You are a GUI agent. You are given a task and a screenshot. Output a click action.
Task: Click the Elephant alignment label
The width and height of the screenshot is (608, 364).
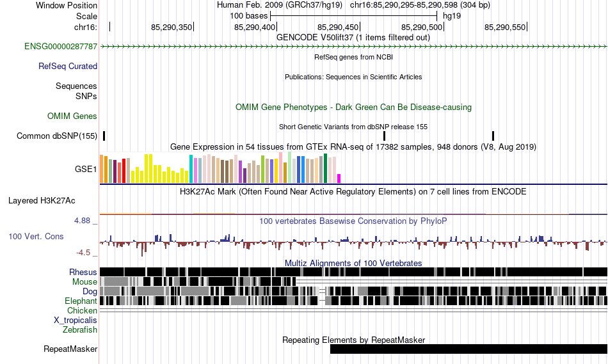pos(81,301)
